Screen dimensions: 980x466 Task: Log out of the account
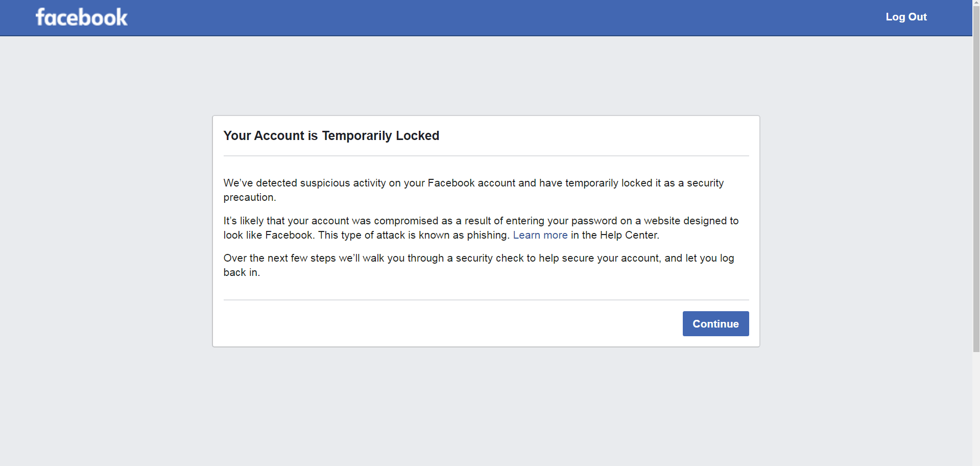click(906, 17)
